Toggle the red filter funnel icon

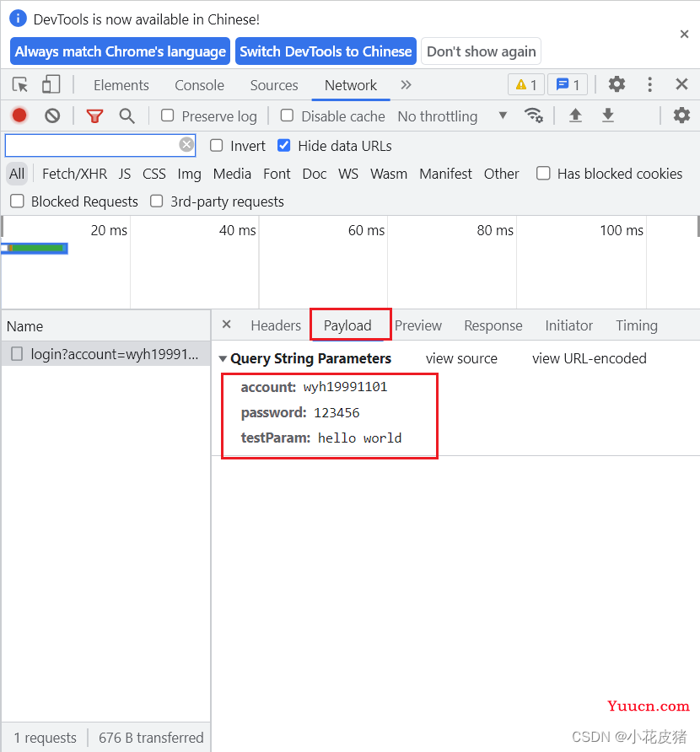94,115
